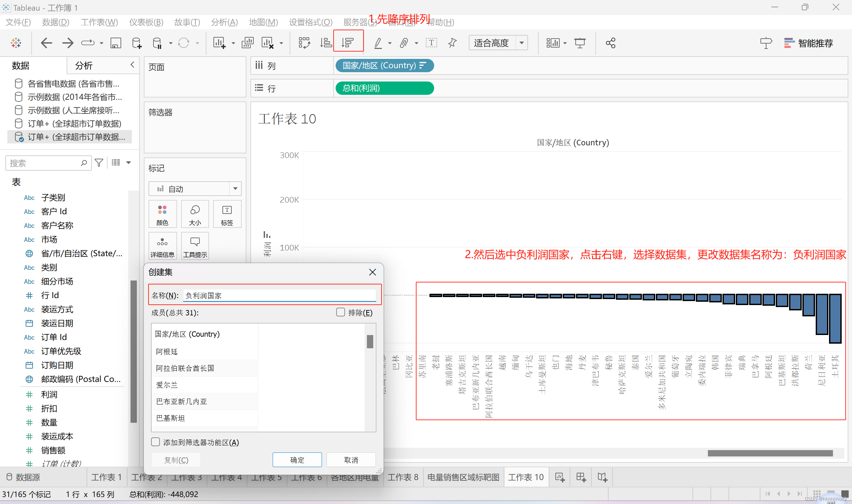Click the sort ascending toolbar icon
The width and height of the screenshot is (852, 504).
tap(326, 43)
